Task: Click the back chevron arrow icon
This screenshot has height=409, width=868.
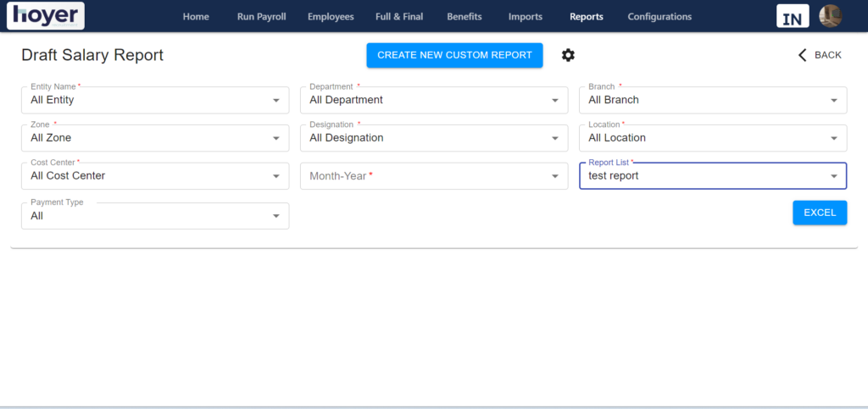Action: point(802,55)
